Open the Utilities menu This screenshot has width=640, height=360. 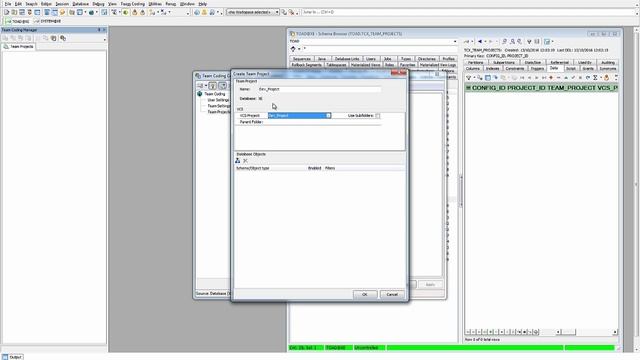click(155, 4)
